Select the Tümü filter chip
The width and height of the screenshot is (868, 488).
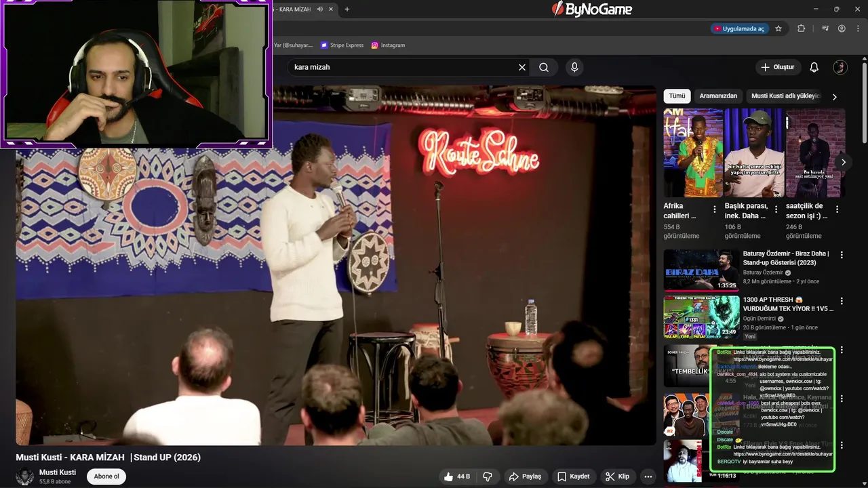coord(677,96)
